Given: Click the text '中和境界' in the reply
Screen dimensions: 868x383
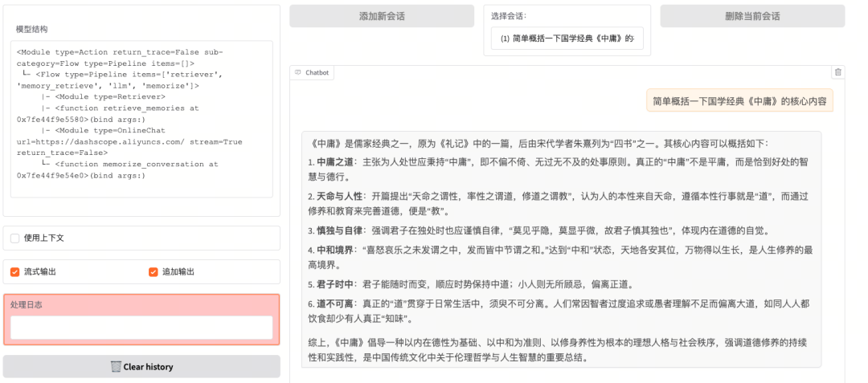Looking at the screenshot, I should tap(335, 250).
